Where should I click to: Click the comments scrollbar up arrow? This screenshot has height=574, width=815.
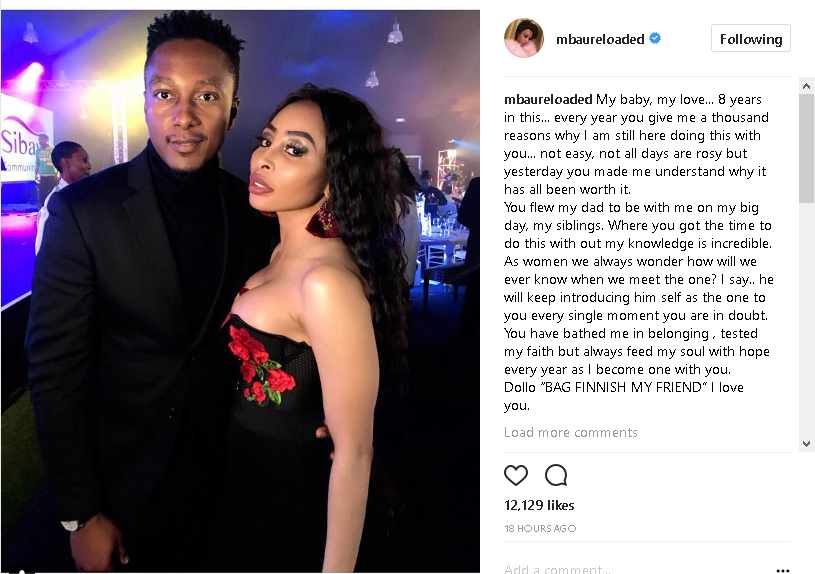(x=806, y=86)
